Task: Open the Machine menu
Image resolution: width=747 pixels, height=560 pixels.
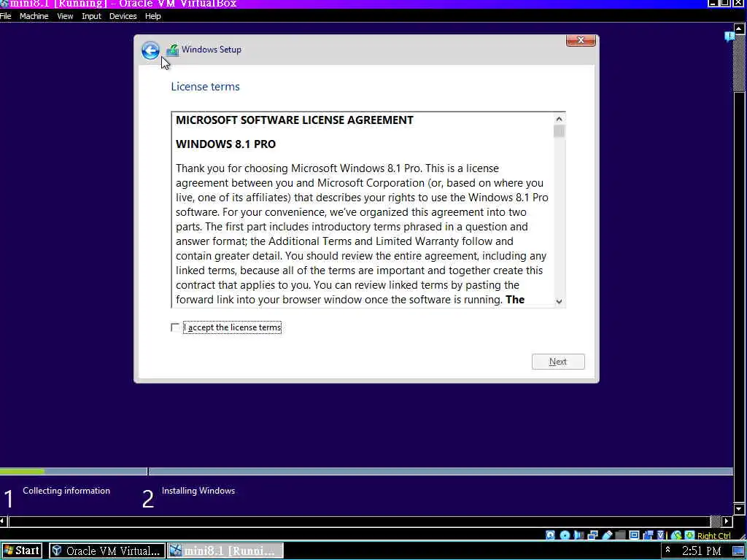Action: coord(34,16)
